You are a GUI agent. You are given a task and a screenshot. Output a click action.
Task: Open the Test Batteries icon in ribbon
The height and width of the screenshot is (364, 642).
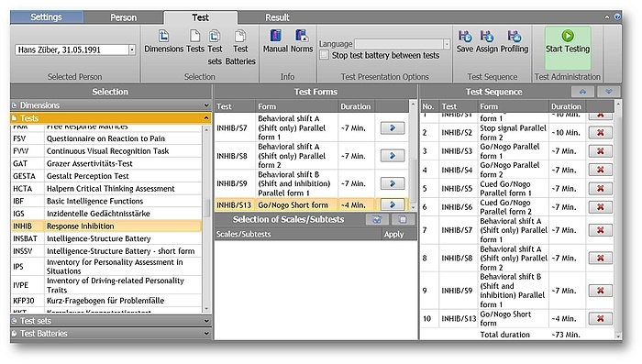[x=240, y=47]
